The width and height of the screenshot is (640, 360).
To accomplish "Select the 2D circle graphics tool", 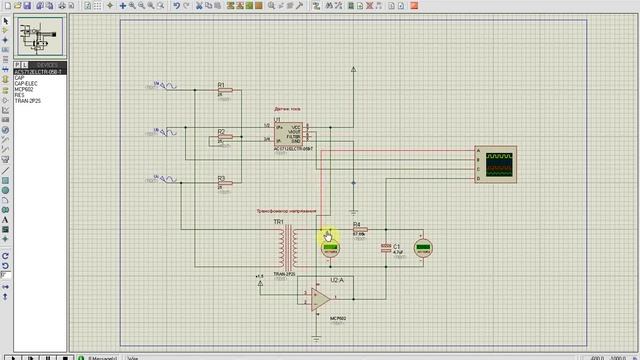I will (x=5, y=190).
